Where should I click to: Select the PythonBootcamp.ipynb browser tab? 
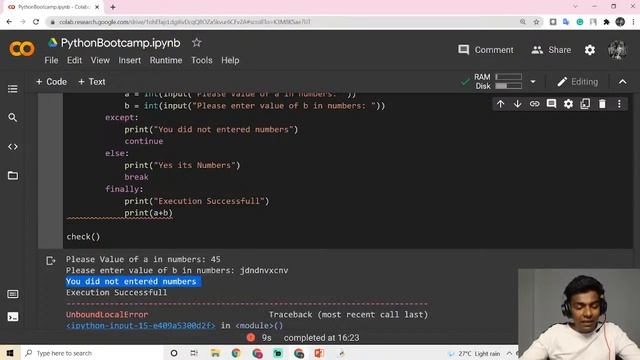click(x=54, y=7)
